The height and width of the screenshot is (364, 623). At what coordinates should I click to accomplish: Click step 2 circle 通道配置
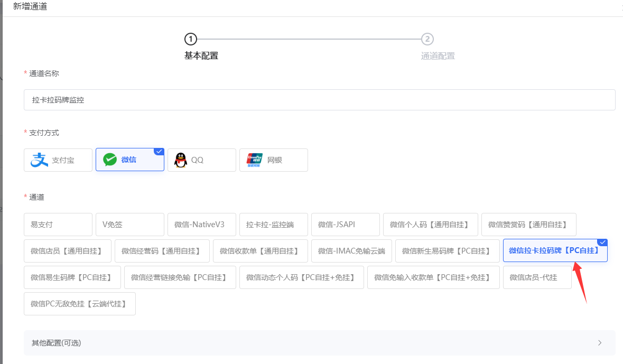click(x=427, y=39)
